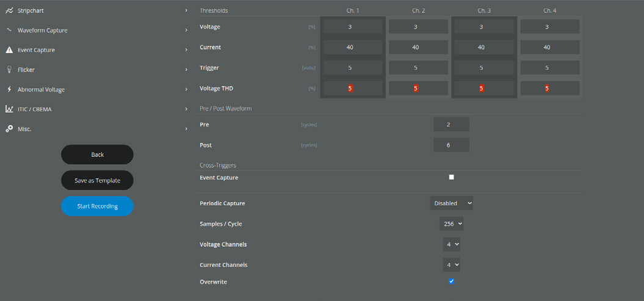The image size is (644, 301).
Task: Click the Pre / Post Waveform heading
Action: coord(225,109)
